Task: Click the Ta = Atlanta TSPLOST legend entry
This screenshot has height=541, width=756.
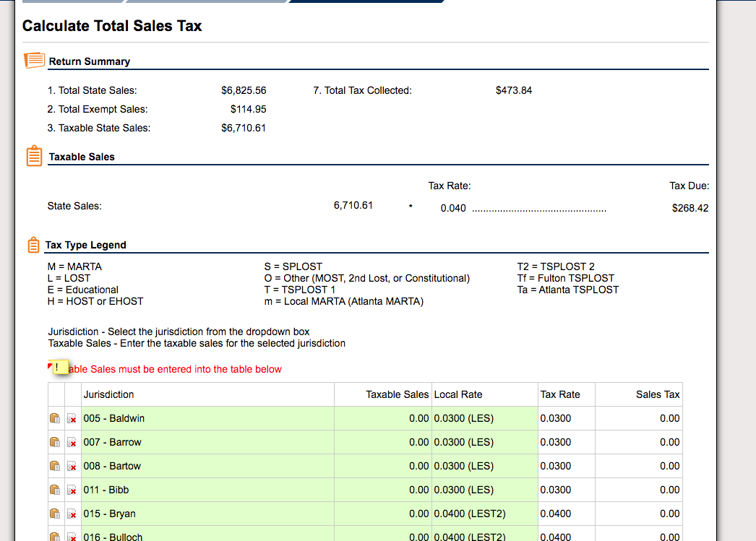Action: coord(567,290)
